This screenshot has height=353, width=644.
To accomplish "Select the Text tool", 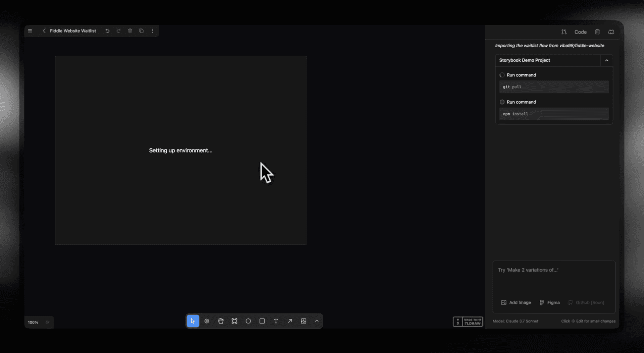I will [276, 321].
